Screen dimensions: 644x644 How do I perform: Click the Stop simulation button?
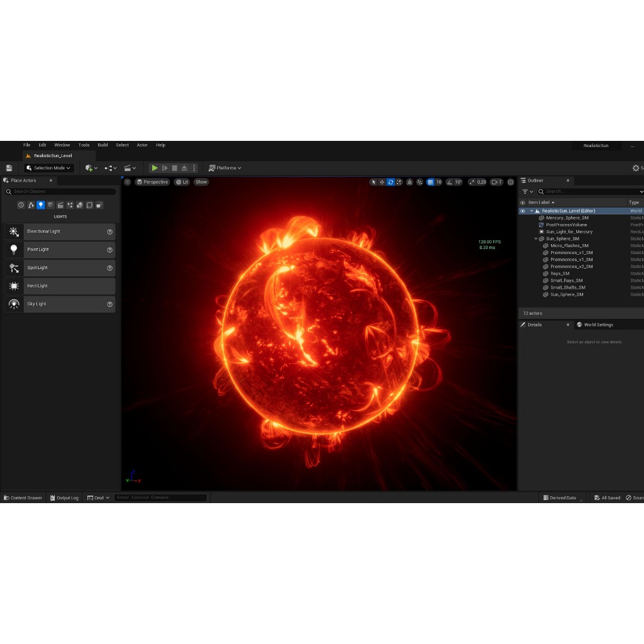pos(175,168)
